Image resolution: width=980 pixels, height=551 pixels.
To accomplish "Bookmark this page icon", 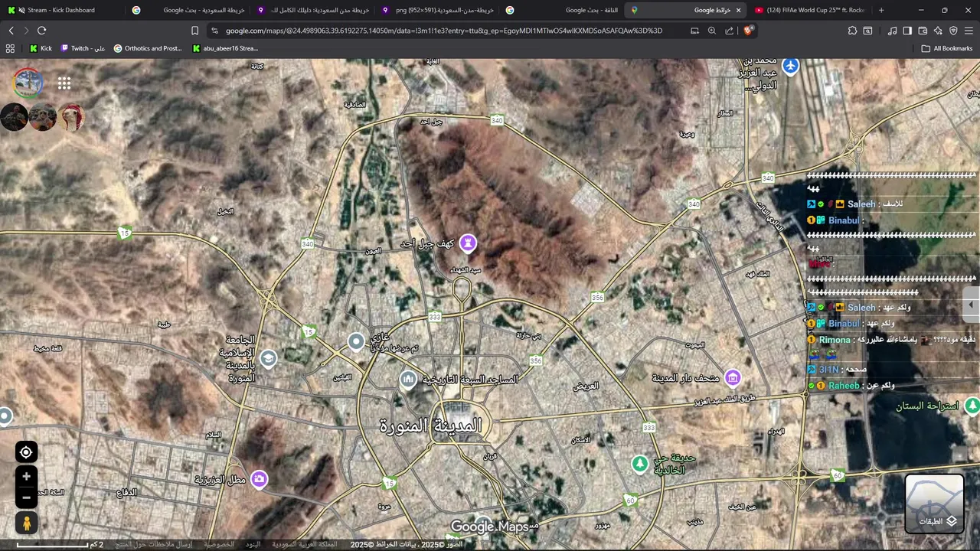I will [194, 31].
